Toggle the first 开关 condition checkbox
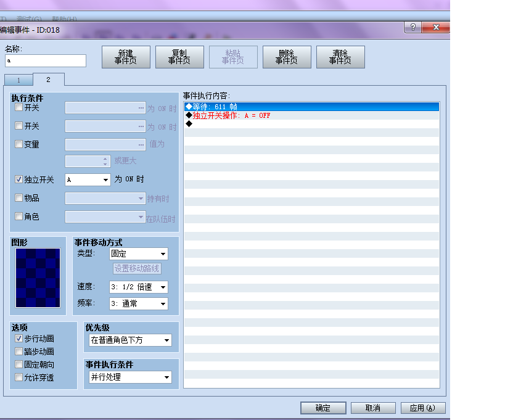The width and height of the screenshot is (505, 420). [x=19, y=107]
